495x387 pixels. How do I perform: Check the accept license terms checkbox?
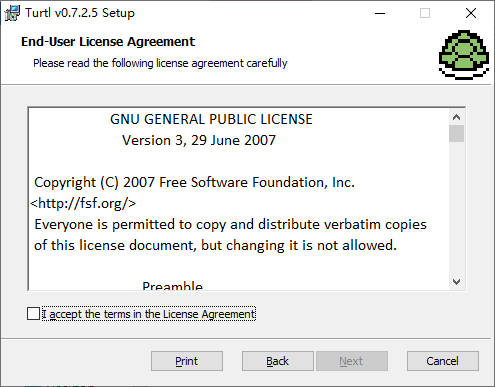click(33, 314)
